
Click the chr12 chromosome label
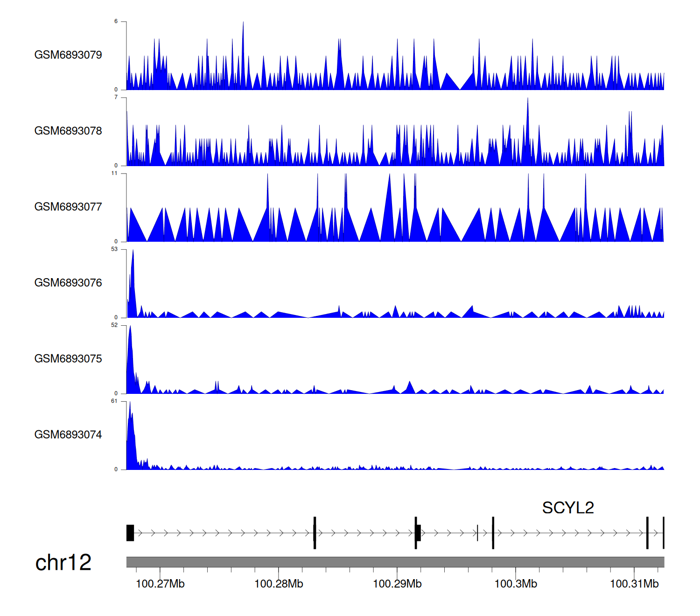(x=63, y=563)
